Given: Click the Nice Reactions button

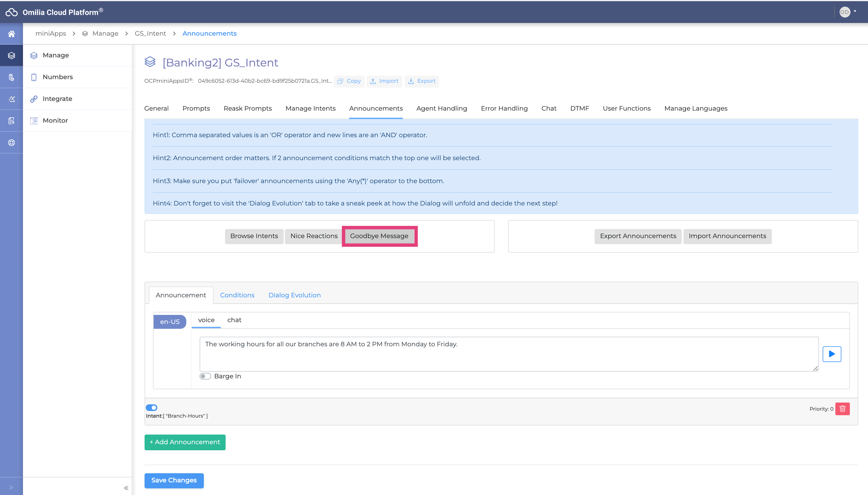Looking at the screenshot, I should click(x=314, y=236).
